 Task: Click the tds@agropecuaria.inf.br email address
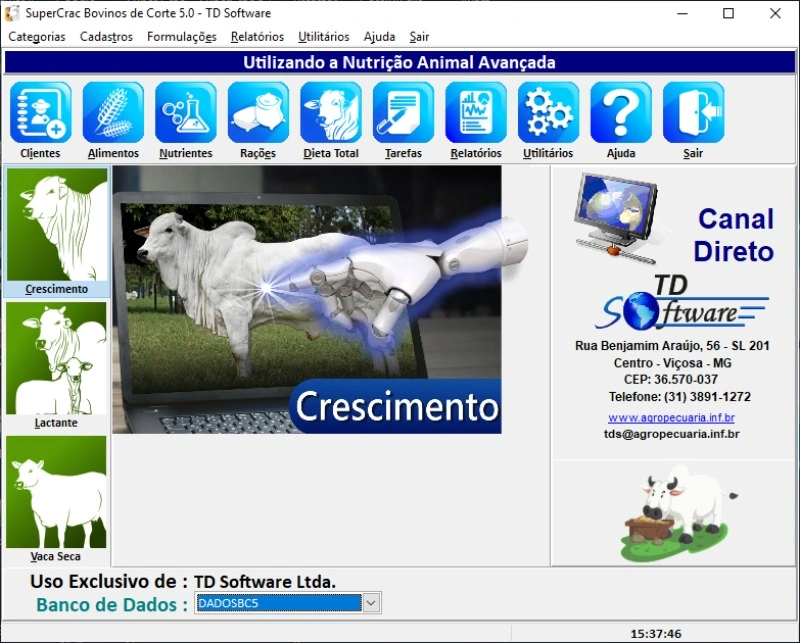(671, 434)
